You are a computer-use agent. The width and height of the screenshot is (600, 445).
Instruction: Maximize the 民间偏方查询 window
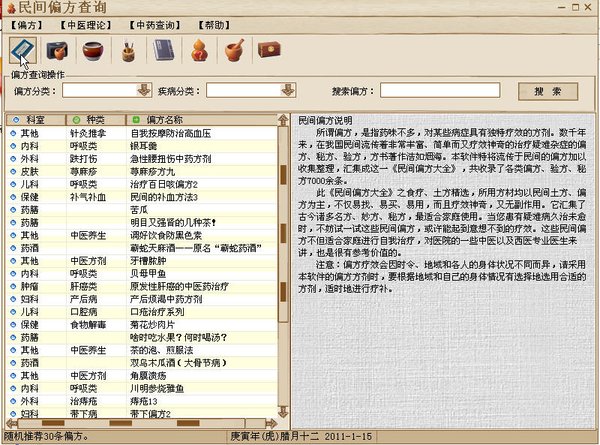tap(575, 7)
